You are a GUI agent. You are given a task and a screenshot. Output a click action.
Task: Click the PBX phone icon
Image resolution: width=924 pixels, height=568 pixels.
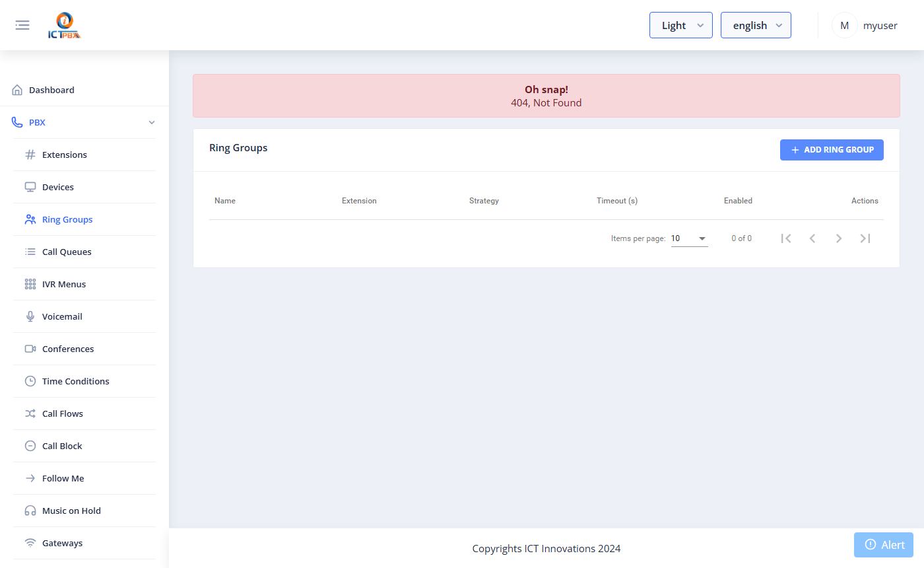[17, 122]
